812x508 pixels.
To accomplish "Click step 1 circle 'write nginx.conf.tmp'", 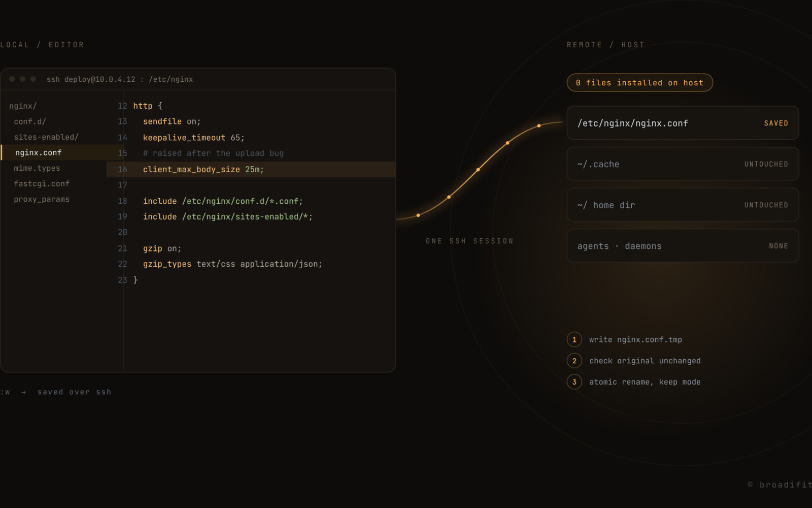I will [574, 339].
